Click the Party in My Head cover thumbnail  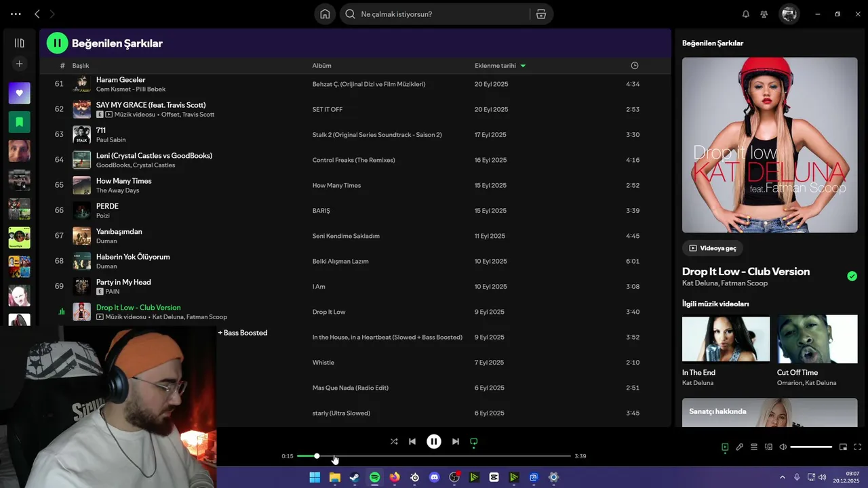click(81, 286)
